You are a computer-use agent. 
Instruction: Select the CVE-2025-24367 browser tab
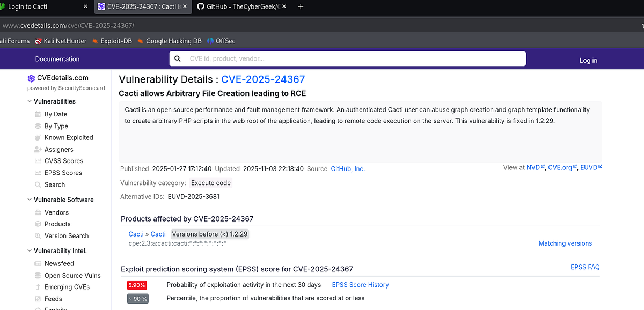point(142,6)
